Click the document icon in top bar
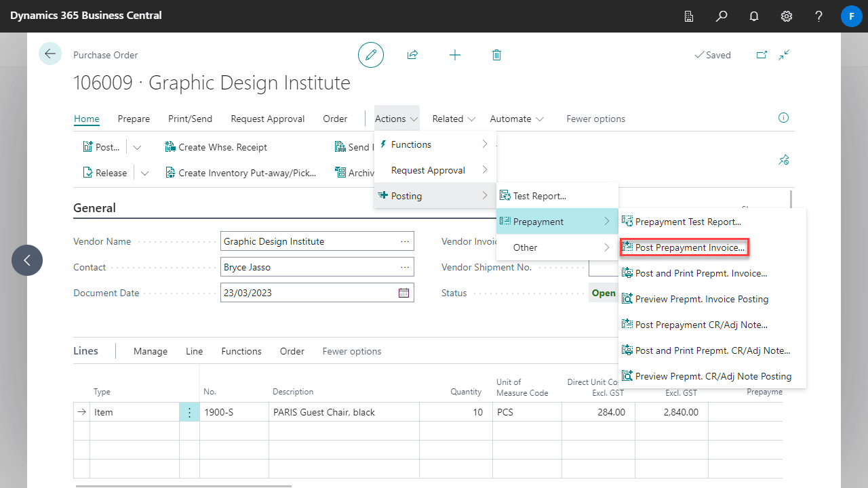 click(689, 16)
